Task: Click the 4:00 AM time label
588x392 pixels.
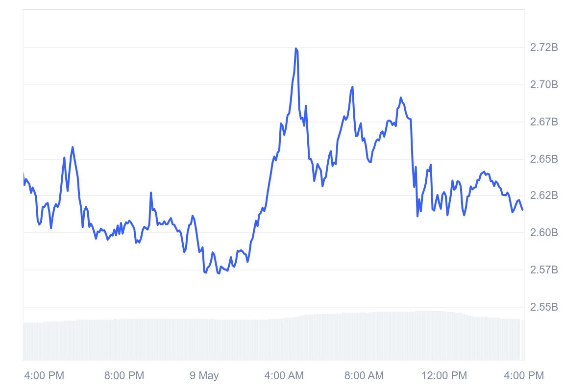Action: tap(284, 376)
